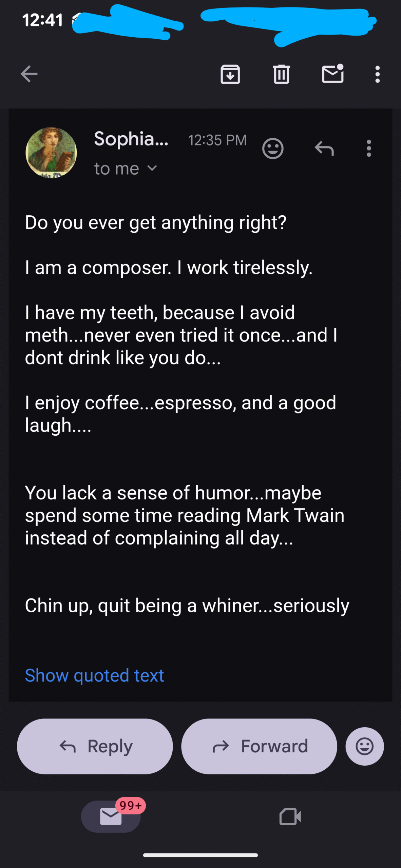This screenshot has height=868, width=401.
Task: Tap sender name Sophia
Action: tap(131, 139)
